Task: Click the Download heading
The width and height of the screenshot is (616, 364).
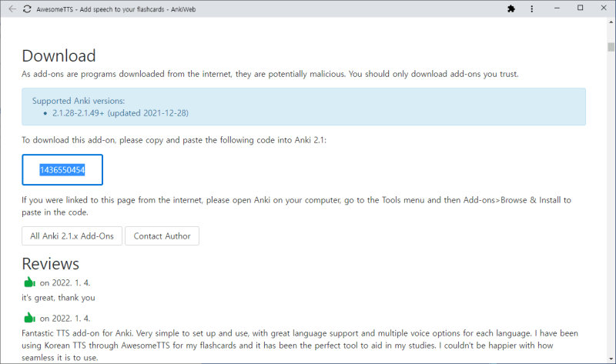Action: (x=59, y=55)
